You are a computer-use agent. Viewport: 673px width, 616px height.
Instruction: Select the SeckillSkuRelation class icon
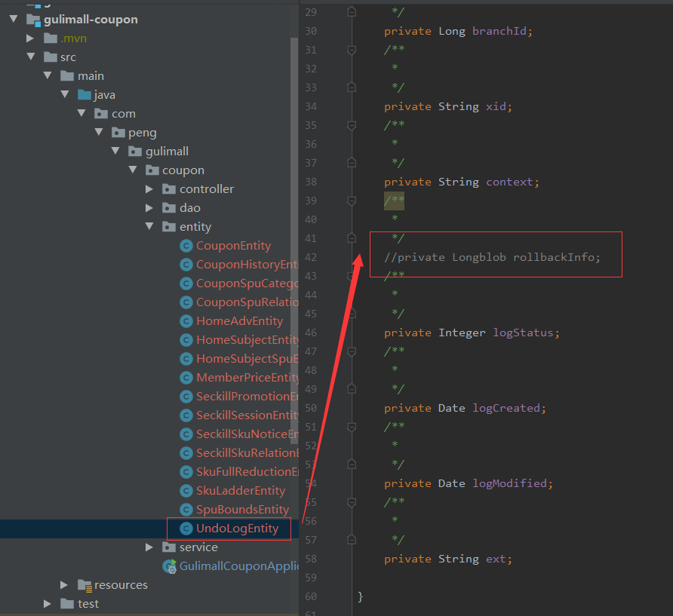pyautogui.click(x=186, y=453)
